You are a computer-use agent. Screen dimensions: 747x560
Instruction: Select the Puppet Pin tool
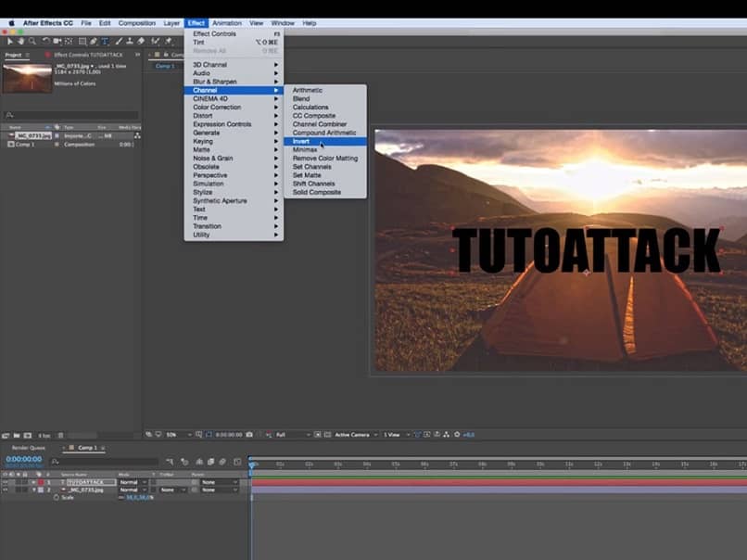168,41
